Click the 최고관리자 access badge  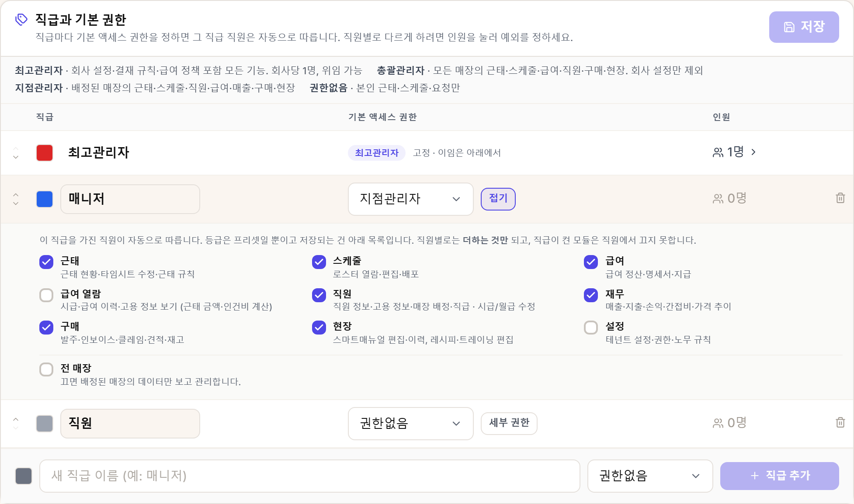(377, 153)
